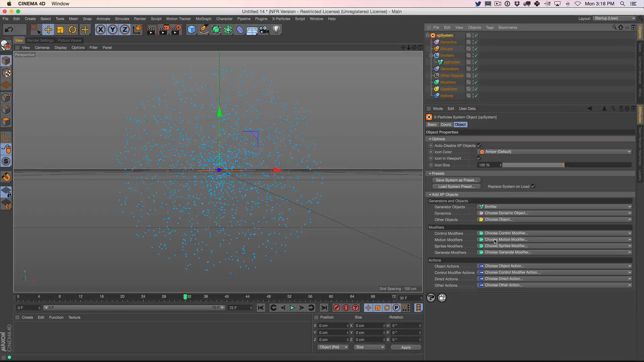Select the Rotate tool icon

point(72,30)
